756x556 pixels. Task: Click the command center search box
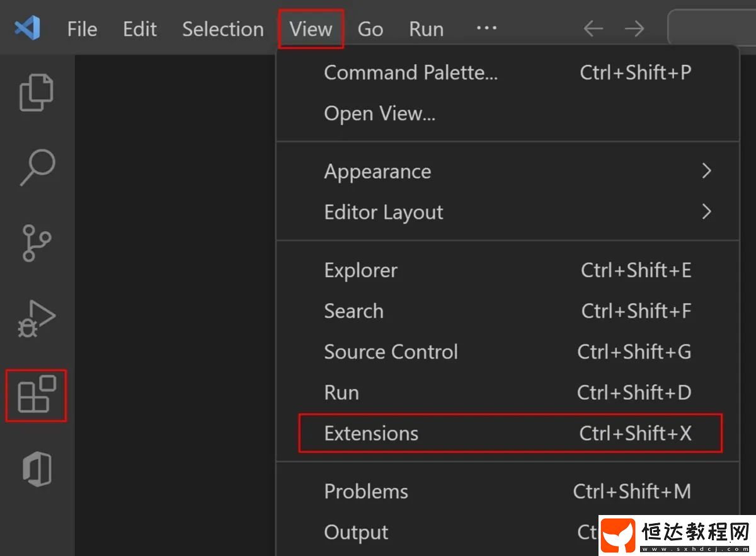click(x=712, y=28)
